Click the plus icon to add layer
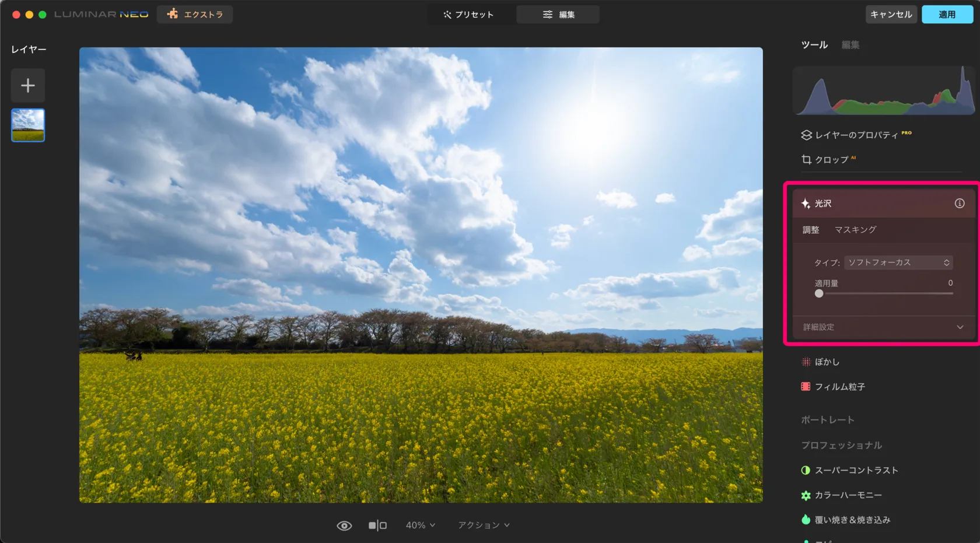The width and height of the screenshot is (980, 543). (x=27, y=86)
